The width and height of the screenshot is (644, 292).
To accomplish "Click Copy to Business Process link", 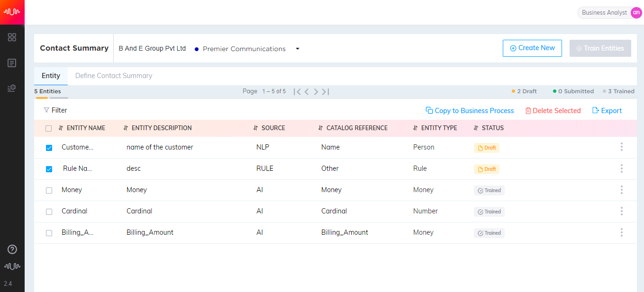I will [470, 111].
